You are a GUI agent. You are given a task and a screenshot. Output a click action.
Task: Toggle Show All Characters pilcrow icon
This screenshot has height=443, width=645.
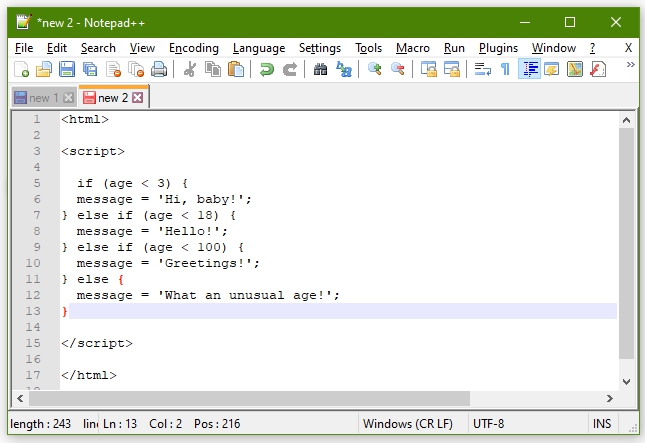pyautogui.click(x=506, y=69)
